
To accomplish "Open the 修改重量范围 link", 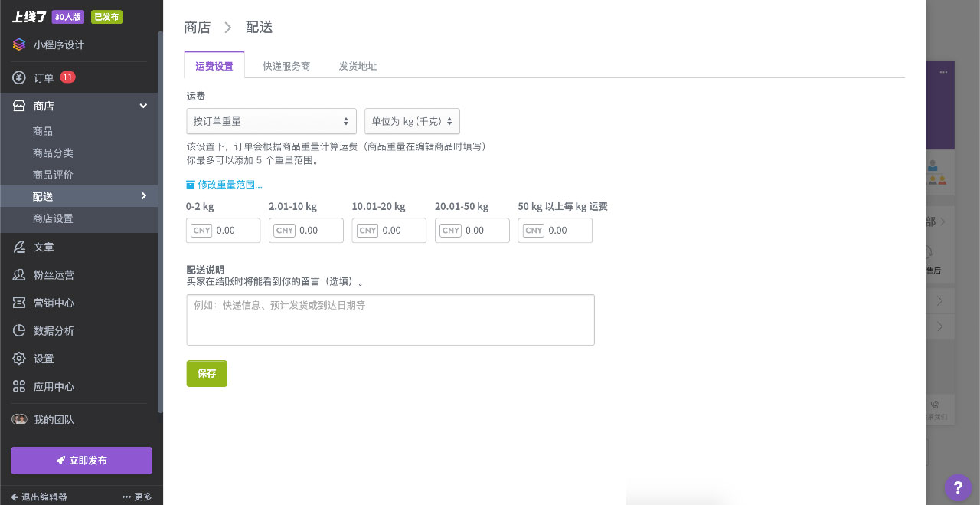I will coord(224,184).
